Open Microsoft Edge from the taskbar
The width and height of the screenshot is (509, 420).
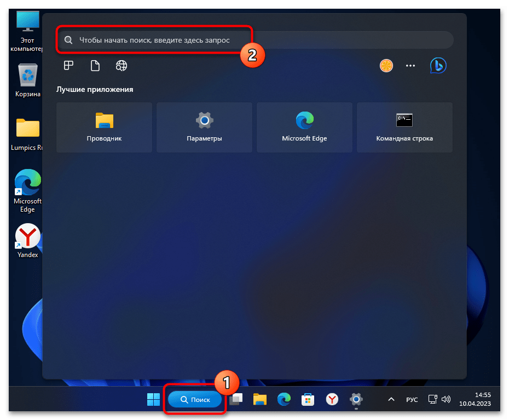pyautogui.click(x=284, y=399)
